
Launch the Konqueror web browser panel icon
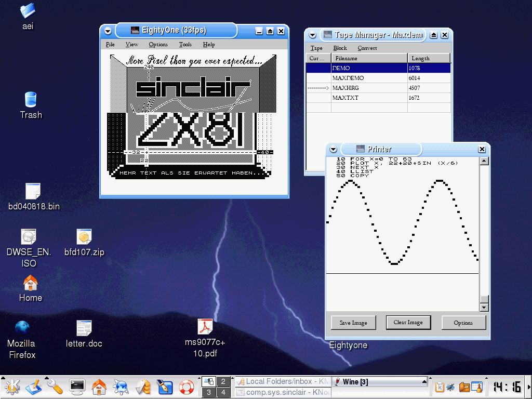[x=121, y=387]
